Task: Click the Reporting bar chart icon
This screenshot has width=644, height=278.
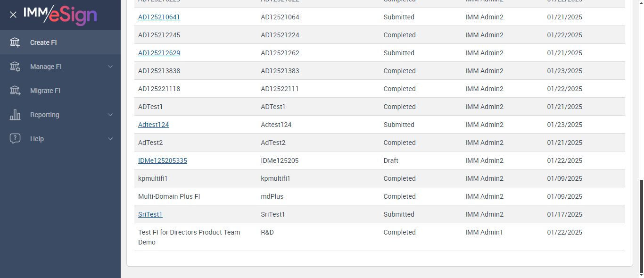Action: coord(15,115)
